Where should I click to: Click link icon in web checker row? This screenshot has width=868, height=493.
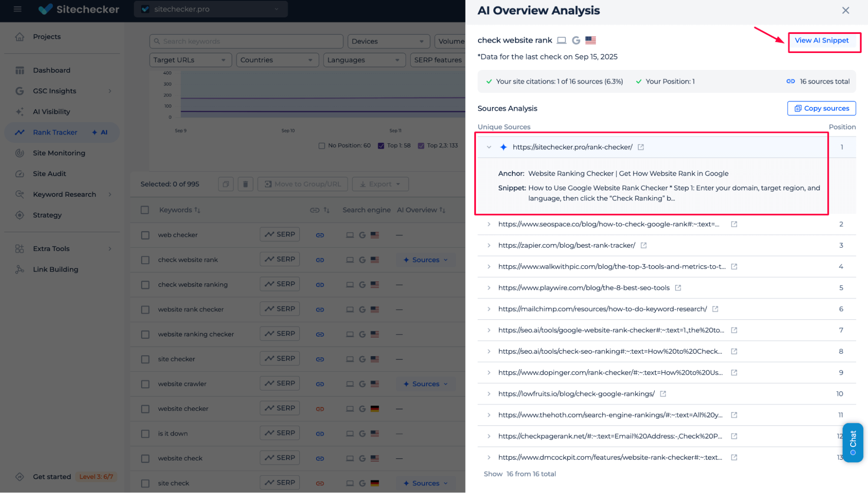(x=320, y=235)
